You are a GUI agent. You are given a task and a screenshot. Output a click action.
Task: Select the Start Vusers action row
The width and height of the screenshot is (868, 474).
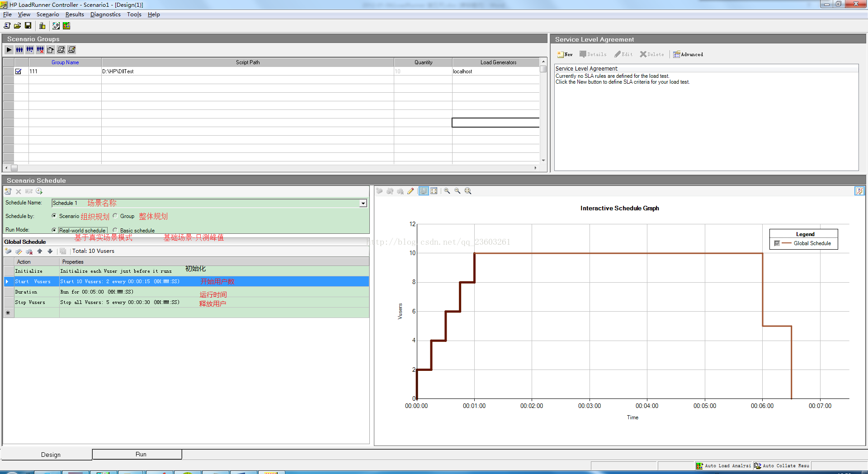pyautogui.click(x=186, y=281)
